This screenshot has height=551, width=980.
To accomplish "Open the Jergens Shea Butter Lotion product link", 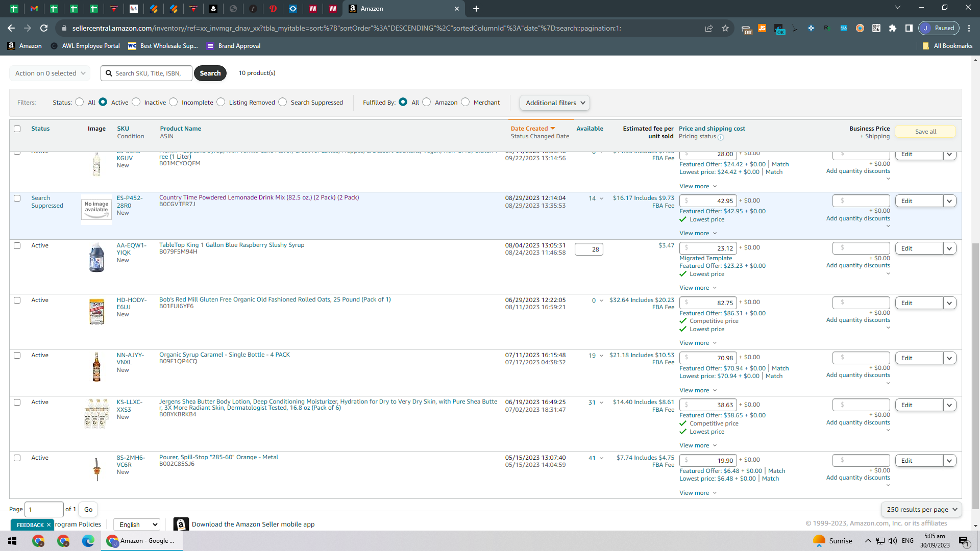I will click(x=328, y=405).
